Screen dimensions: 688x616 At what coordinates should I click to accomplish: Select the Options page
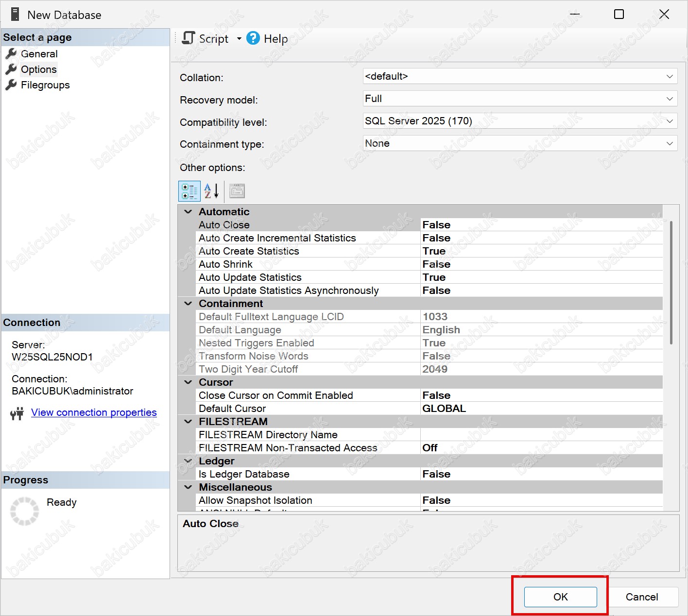pyautogui.click(x=38, y=69)
